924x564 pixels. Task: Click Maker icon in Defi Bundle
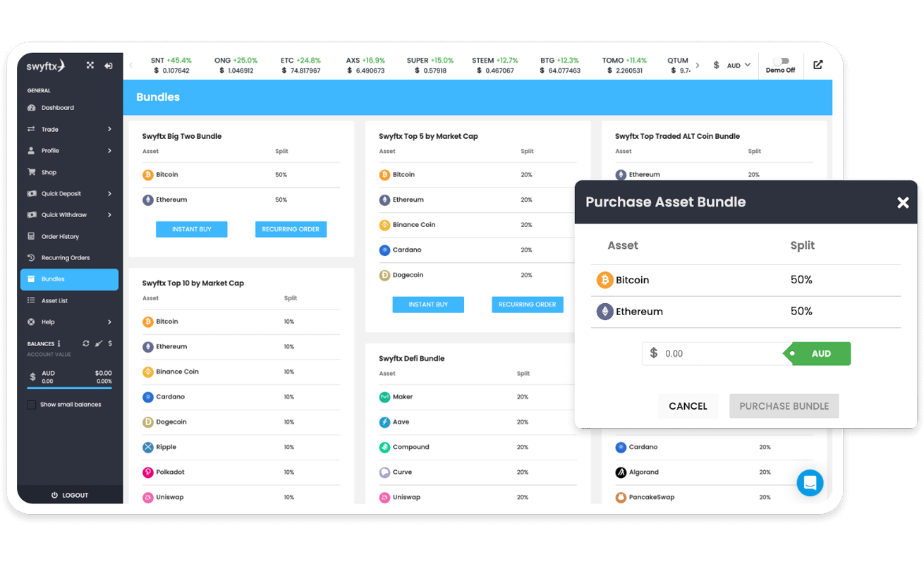[x=384, y=397]
